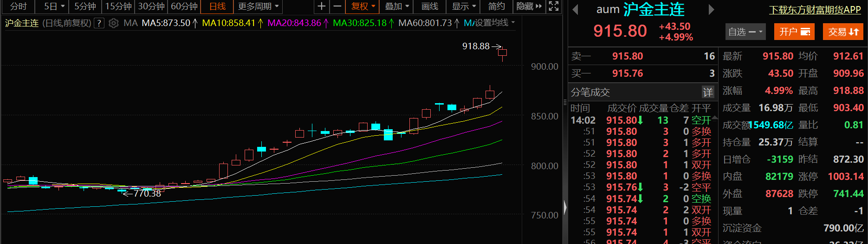Toggle 隐藏 to hide side panel
The height and width of the screenshot is (244, 868).
click(x=529, y=7)
